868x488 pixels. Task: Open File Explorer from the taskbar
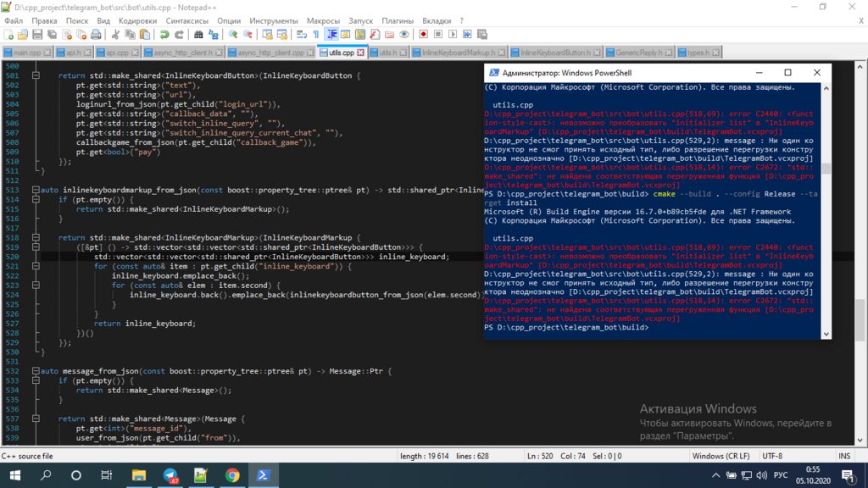point(139,475)
